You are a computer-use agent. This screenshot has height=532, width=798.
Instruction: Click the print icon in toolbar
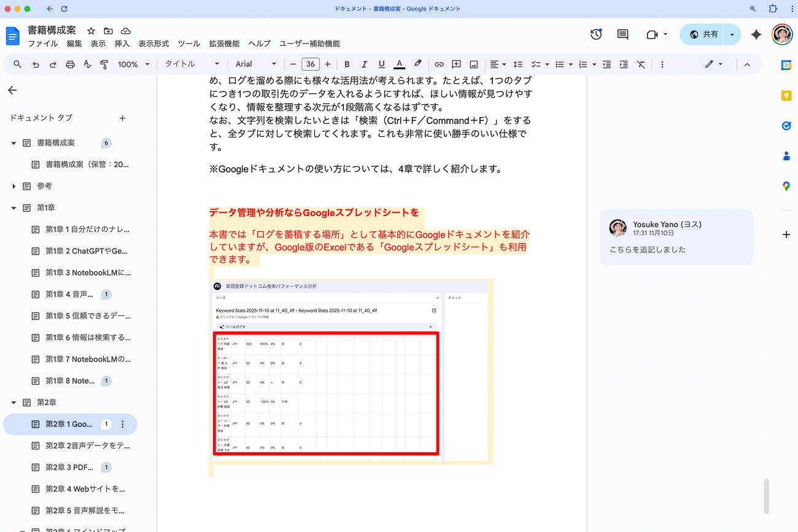[70, 64]
